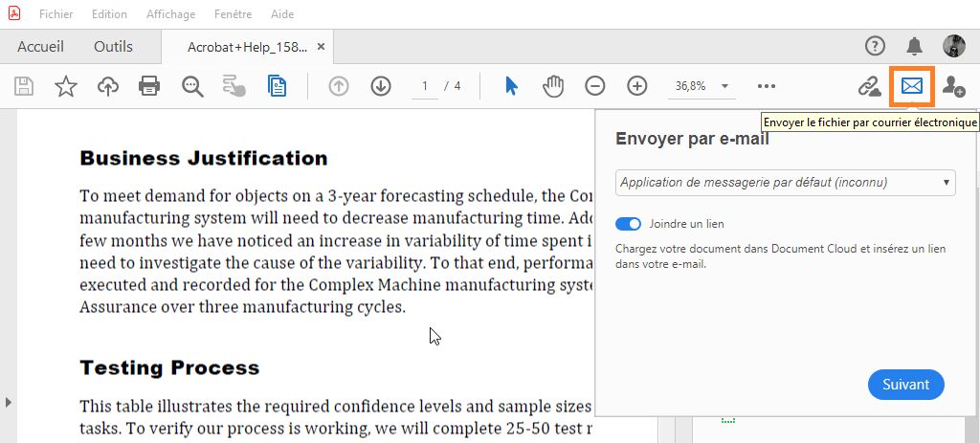Image resolution: width=980 pixels, height=443 pixels.
Task: Open the help question mark icon
Action: tap(875, 46)
